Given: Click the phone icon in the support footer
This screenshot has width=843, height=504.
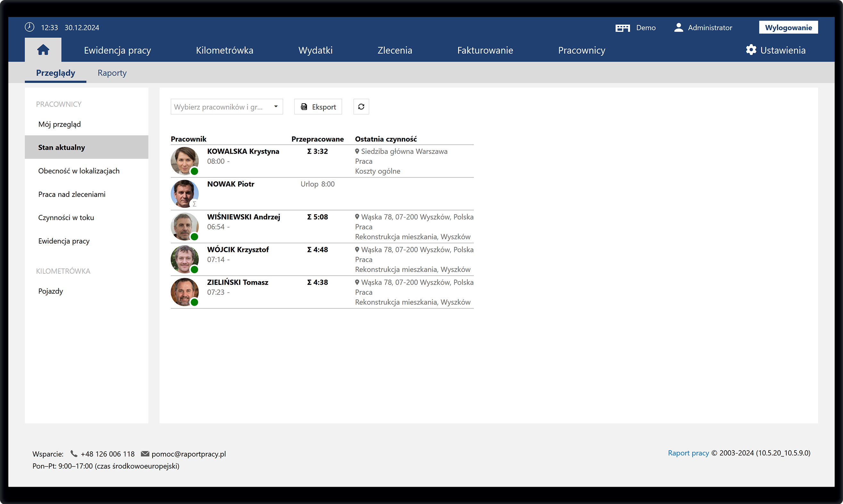Looking at the screenshot, I should click(74, 454).
